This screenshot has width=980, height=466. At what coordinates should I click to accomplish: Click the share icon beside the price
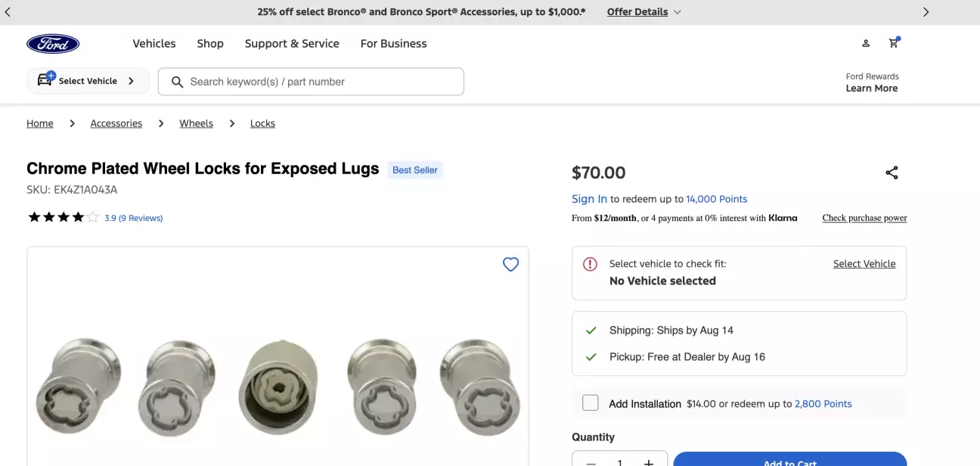pyautogui.click(x=892, y=172)
